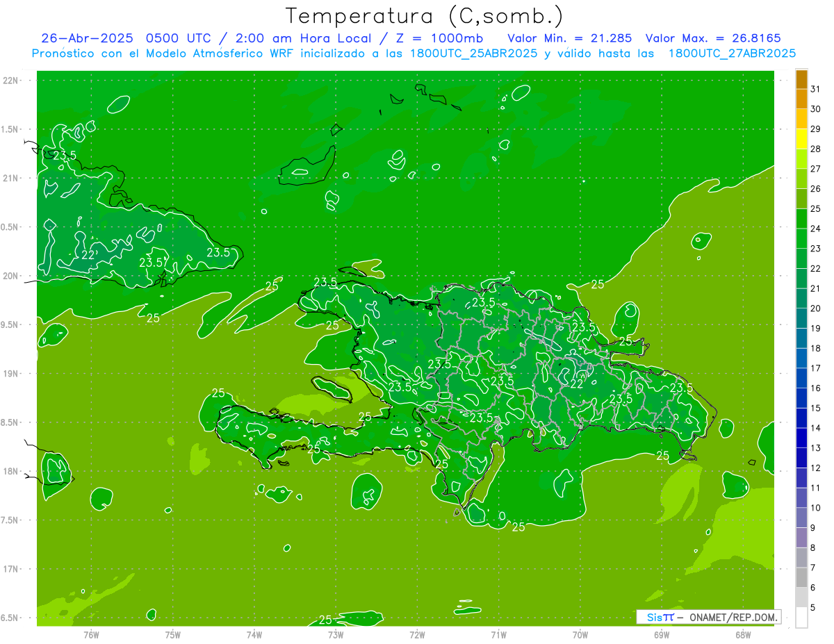Click the ONAMET/REP.DOM. credit label
The image size is (834, 644).
point(733,617)
